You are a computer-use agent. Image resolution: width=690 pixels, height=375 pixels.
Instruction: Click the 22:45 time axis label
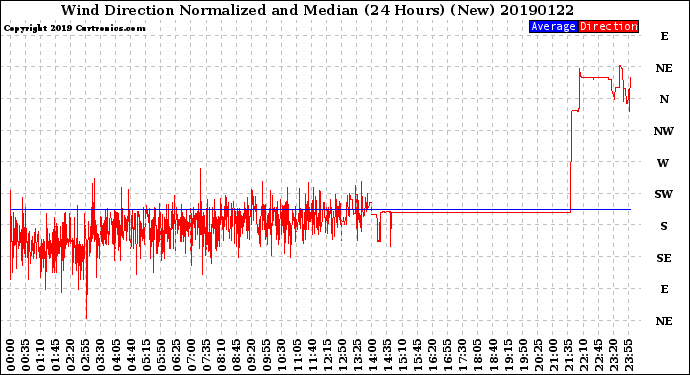598,355
